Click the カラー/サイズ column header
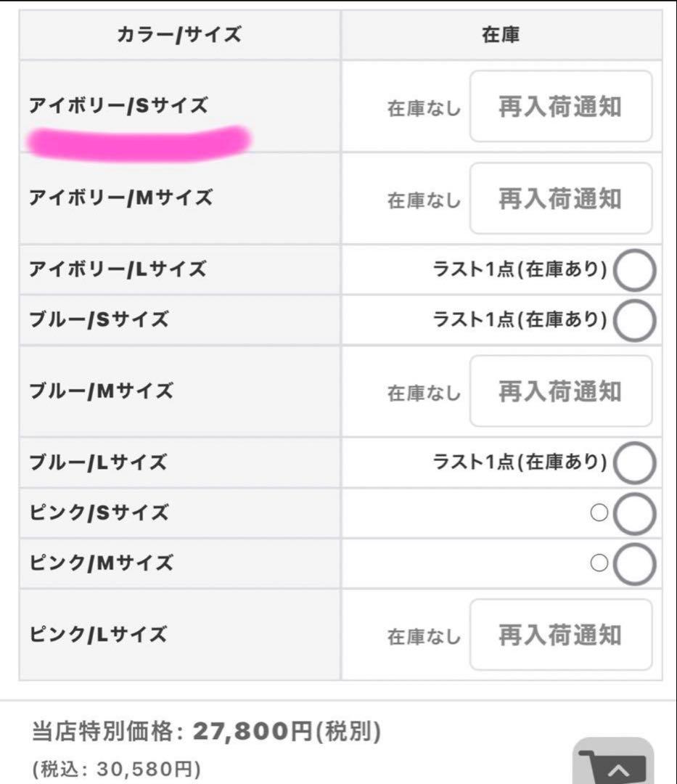The image size is (677, 784). (179, 35)
